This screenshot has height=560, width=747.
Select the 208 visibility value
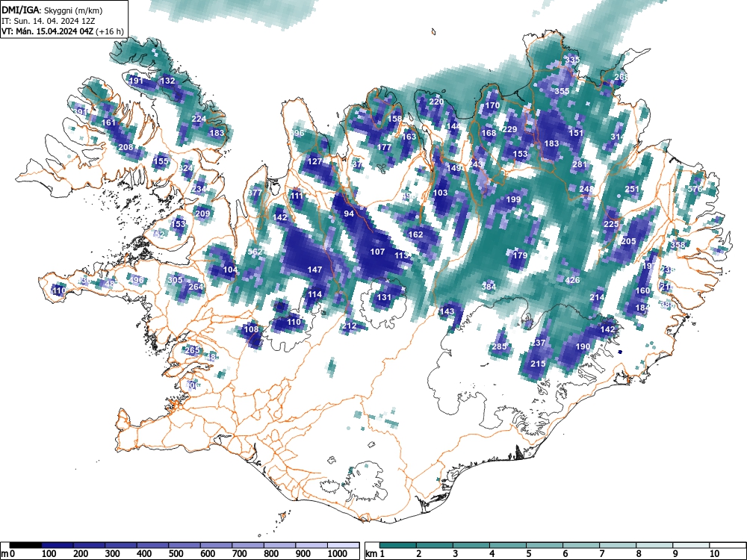pyautogui.click(x=125, y=147)
